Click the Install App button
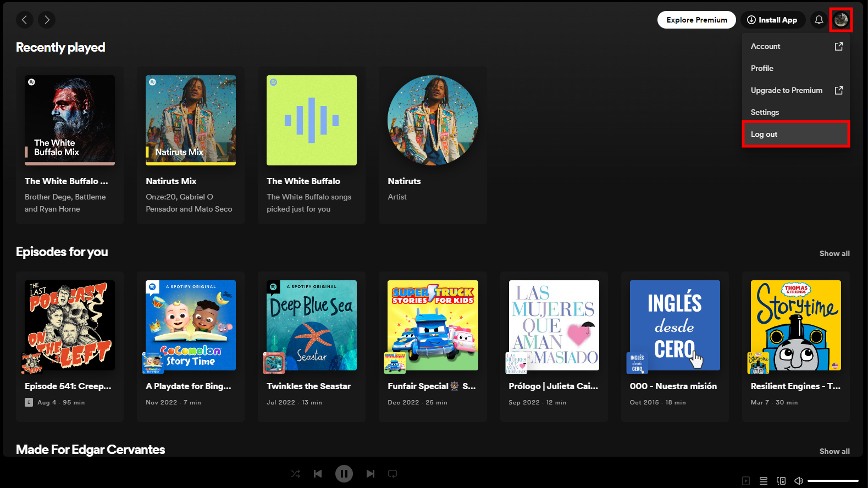 772,20
